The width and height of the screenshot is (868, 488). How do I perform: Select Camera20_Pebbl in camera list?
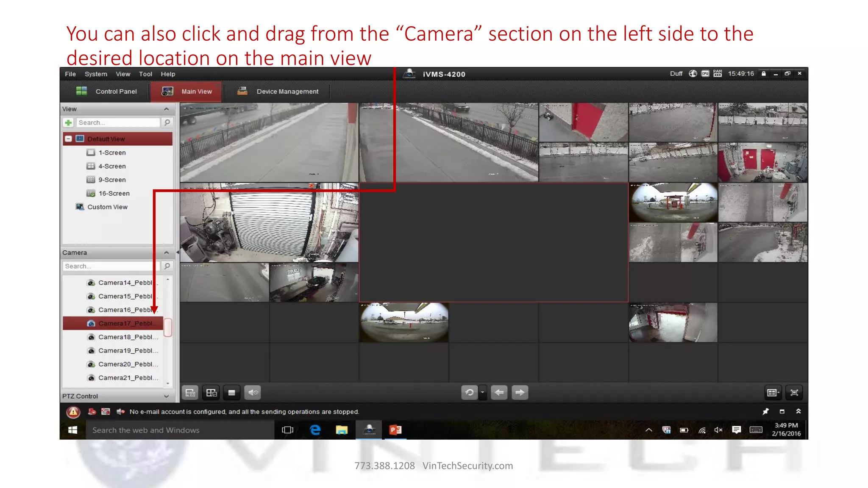point(113,364)
